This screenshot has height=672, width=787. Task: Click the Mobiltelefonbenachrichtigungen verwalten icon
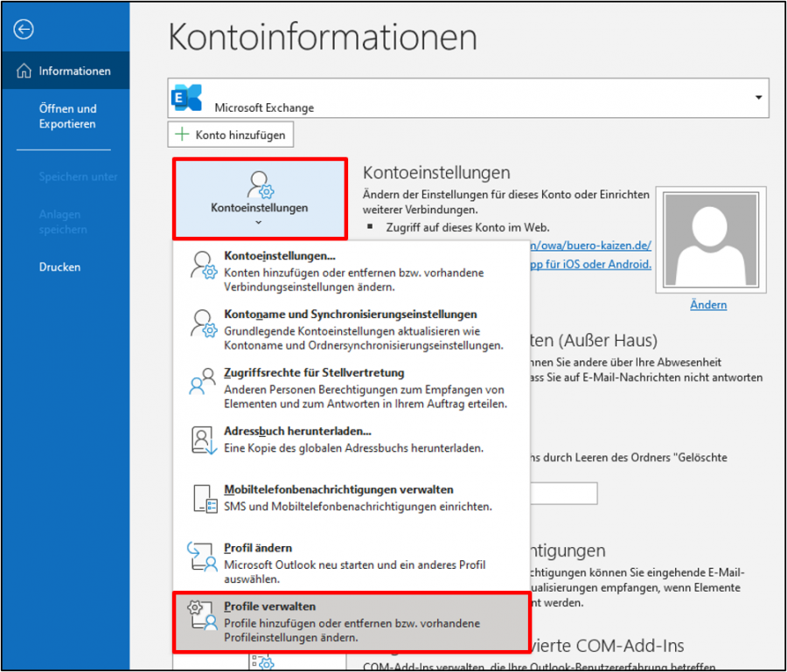203,498
